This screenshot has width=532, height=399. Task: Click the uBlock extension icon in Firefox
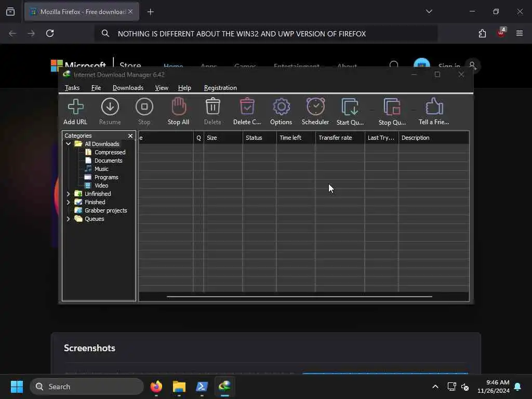point(501,33)
